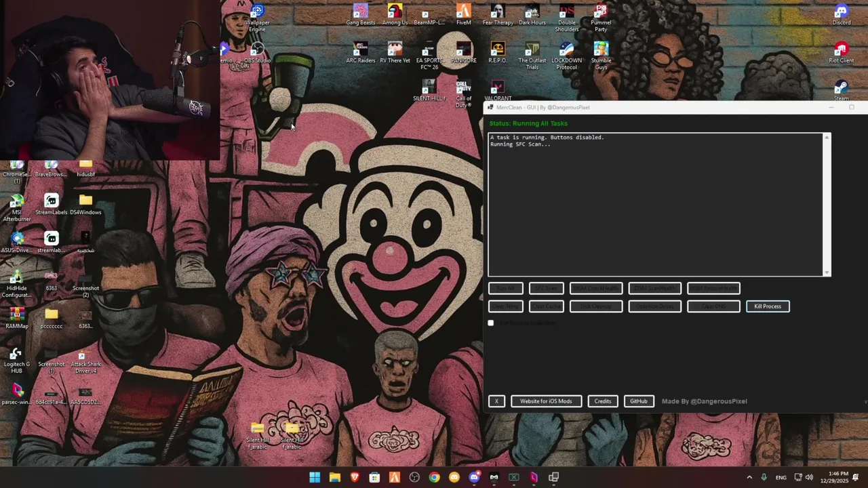Launch Stumble Guys from desktop
The image size is (868, 488).
(x=601, y=56)
